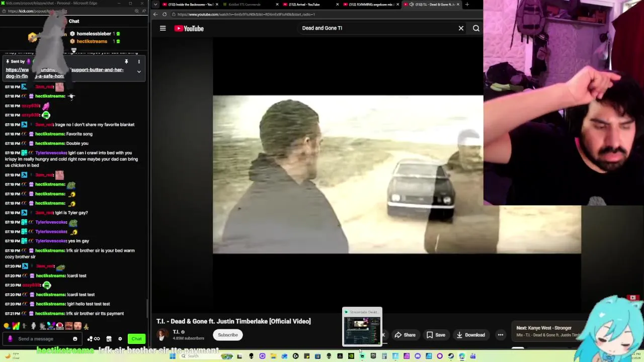Select the 'T.I. - Dead & Gone' tab
Image resolution: width=644 pixels, height=362 pixels.
coord(432,5)
